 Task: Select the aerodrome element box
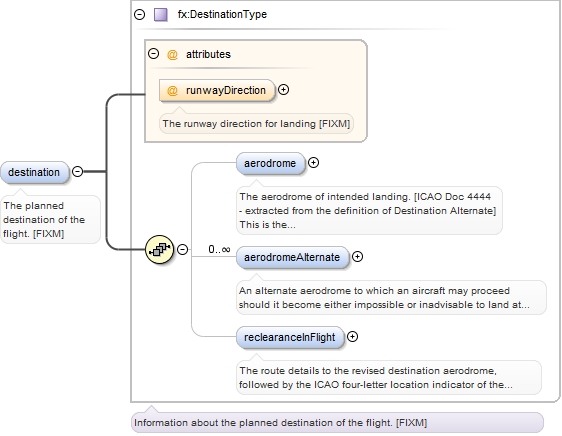pos(270,164)
